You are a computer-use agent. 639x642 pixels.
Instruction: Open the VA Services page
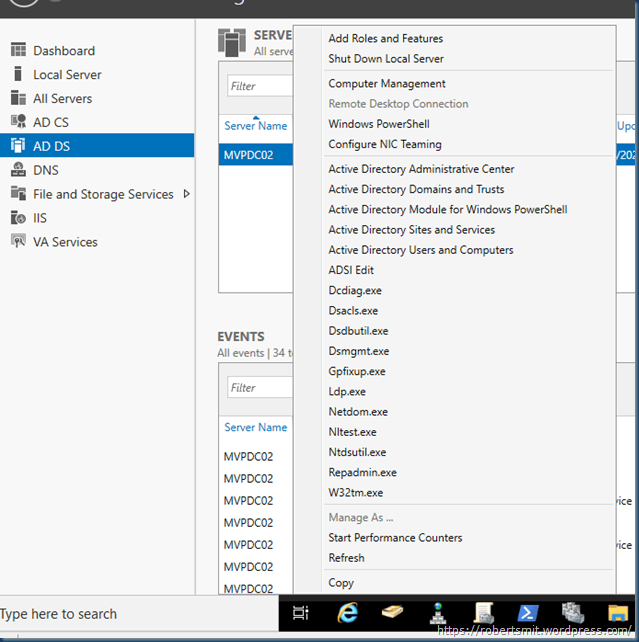[65, 242]
